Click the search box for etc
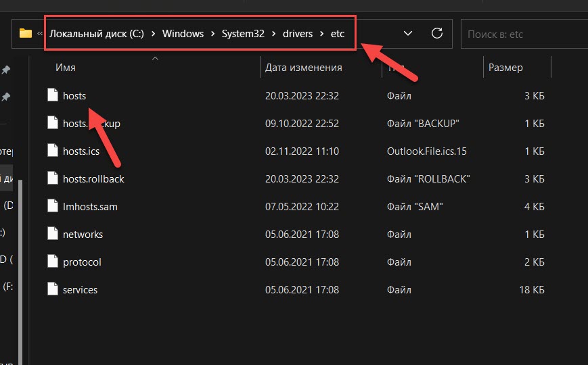Image resolution: width=588 pixels, height=365 pixels. [524, 34]
